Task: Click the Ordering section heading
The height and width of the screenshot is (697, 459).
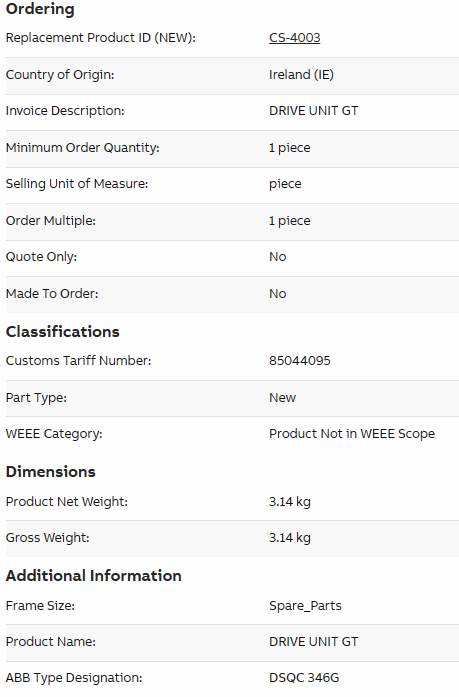Action: coord(40,9)
